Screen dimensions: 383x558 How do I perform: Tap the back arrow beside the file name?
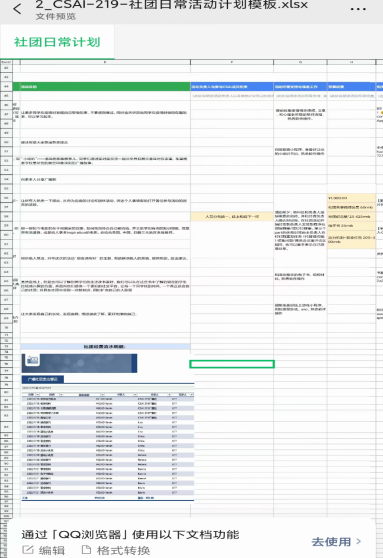click(17, 9)
